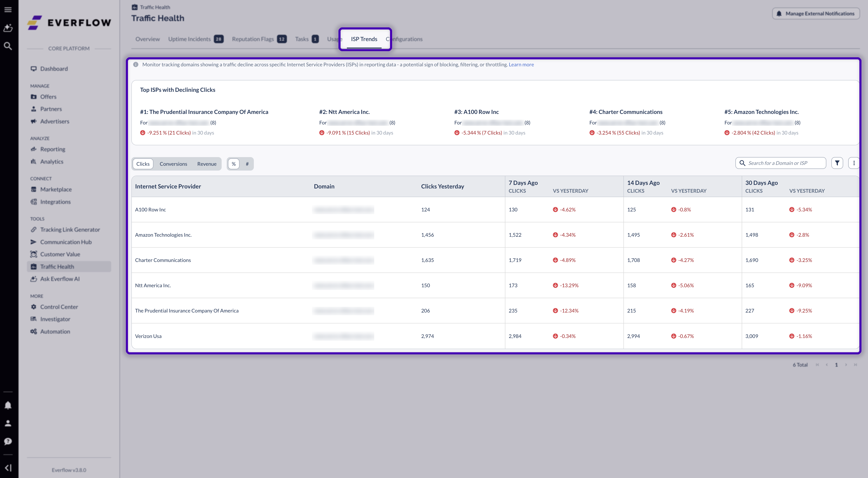Screen dimensions: 868x478
Task: Switch to percentage display mode
Action: click(x=233, y=164)
